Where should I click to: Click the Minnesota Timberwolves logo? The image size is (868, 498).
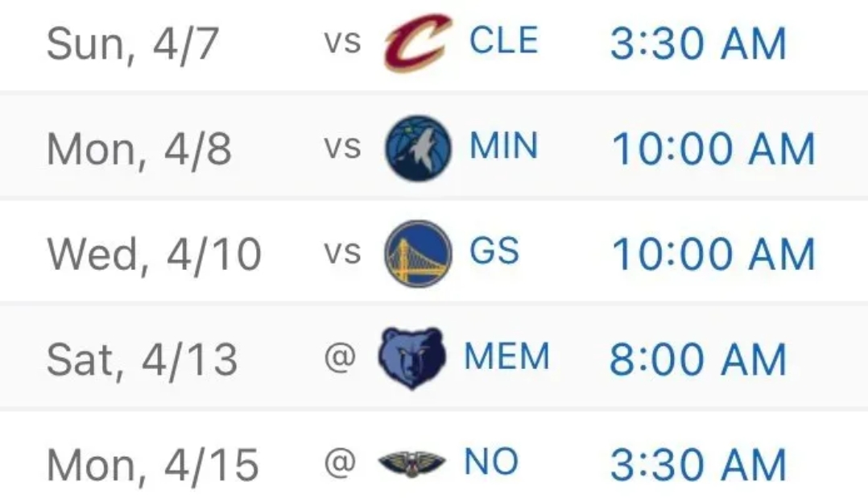coord(418,148)
